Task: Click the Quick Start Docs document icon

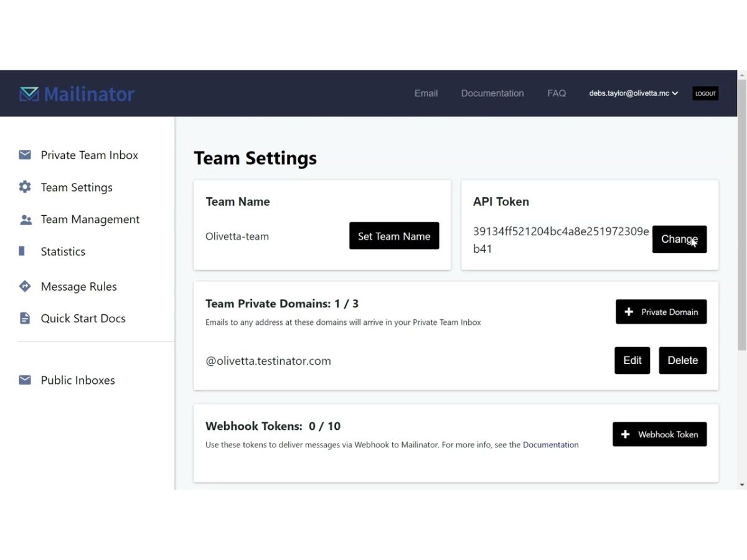Action: tap(25, 318)
